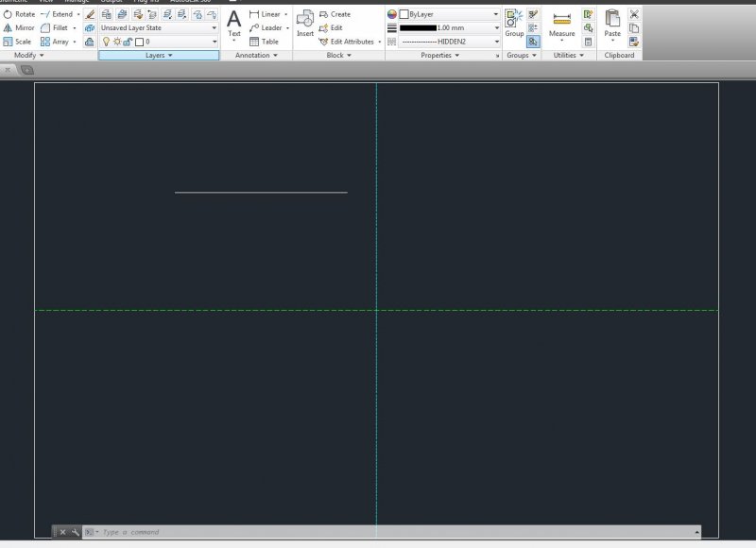Click the Layer Freeze icon
Image resolution: width=756 pixels, height=548 pixels.
pos(198,14)
